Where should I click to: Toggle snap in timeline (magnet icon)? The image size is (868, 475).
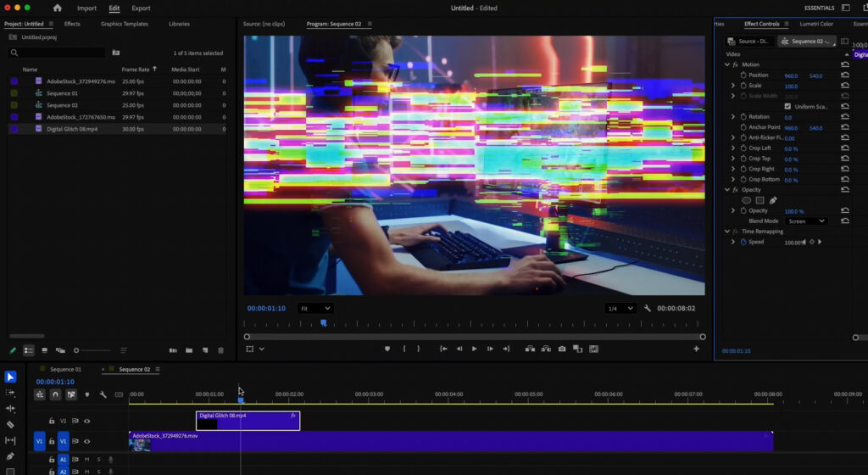(x=55, y=394)
